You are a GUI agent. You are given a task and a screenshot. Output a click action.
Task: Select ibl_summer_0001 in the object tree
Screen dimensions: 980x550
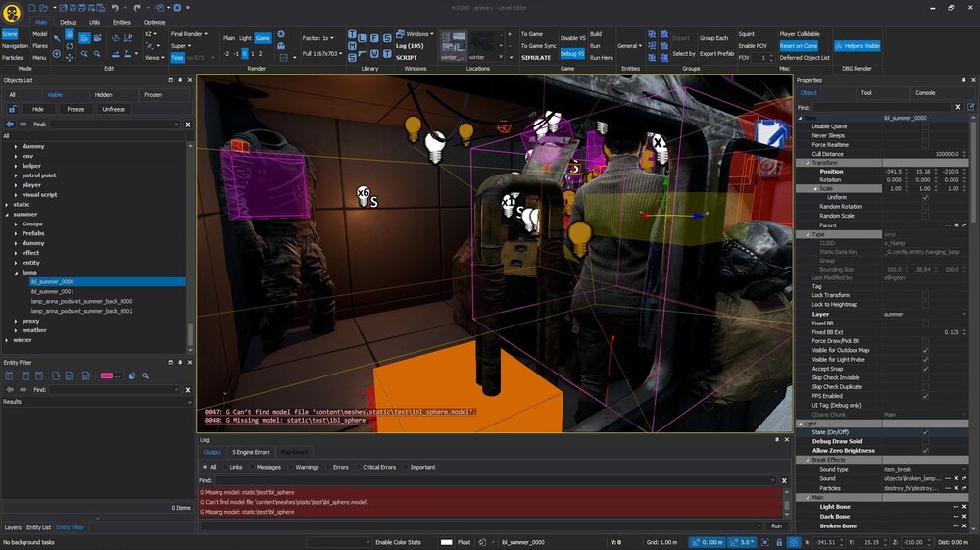(x=52, y=291)
